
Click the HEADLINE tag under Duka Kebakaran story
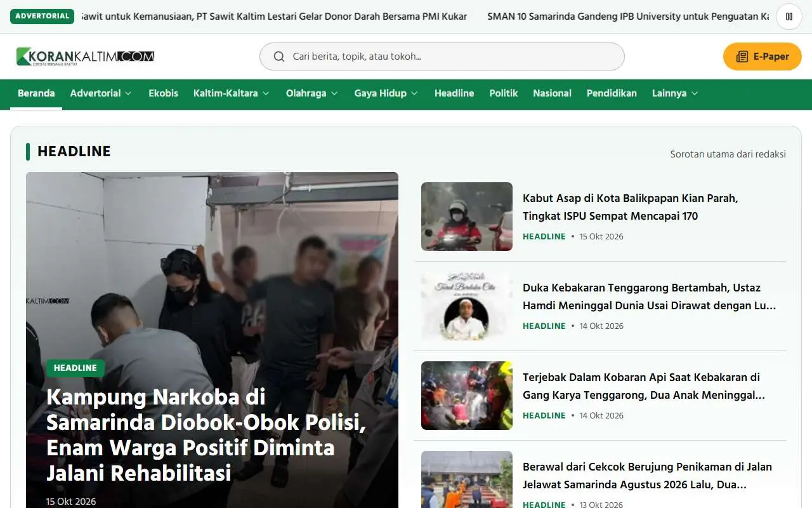pyautogui.click(x=544, y=326)
